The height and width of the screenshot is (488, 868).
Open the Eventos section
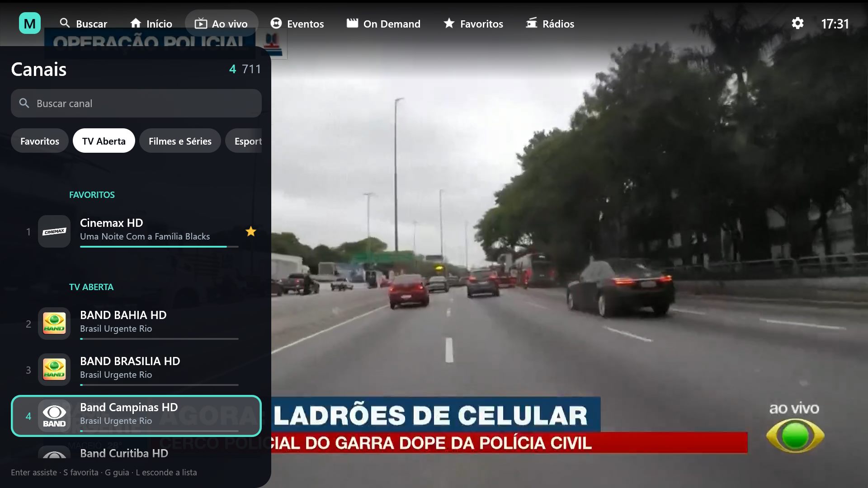(x=297, y=23)
